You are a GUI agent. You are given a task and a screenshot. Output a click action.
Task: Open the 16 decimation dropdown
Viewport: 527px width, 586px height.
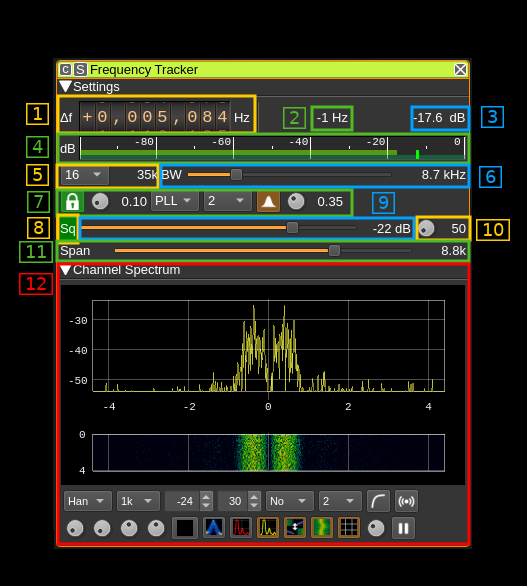pos(84,175)
